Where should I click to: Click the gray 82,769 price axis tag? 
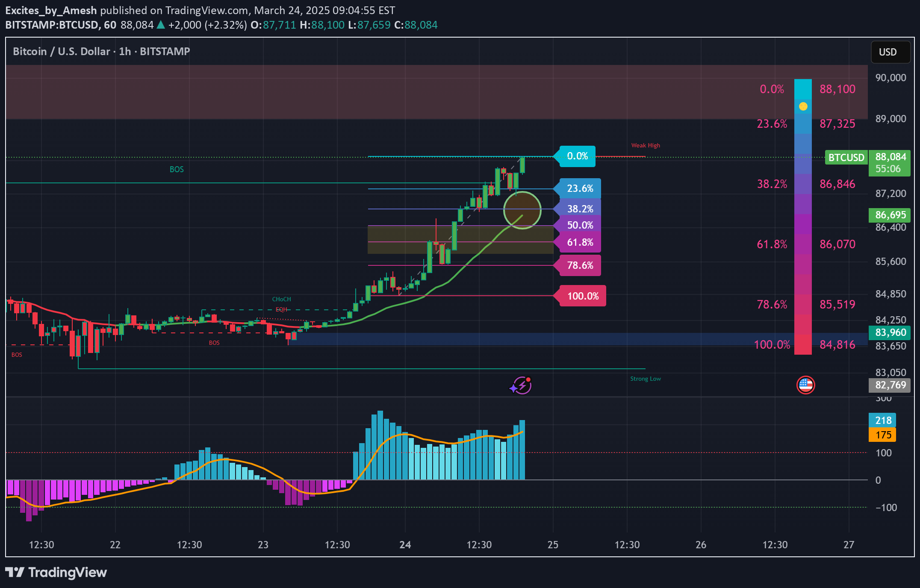click(x=890, y=385)
